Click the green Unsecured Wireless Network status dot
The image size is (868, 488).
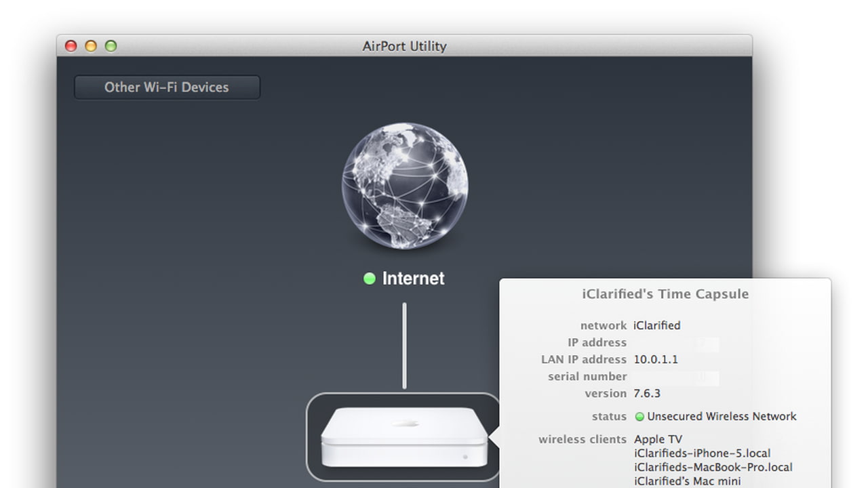638,416
